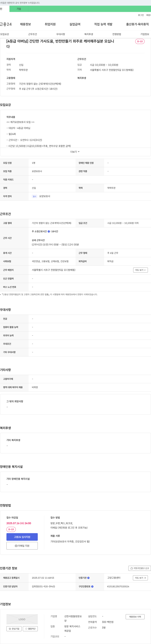Image resolution: width=151 pixels, height=644 pixels.
Task: Click the 이메일 지원 button
Action: pos(22,546)
